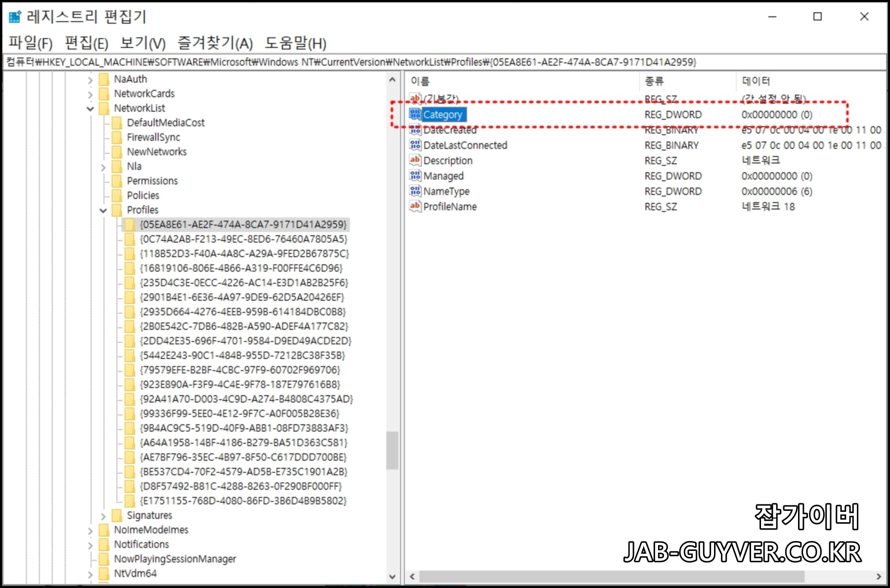
Task: Click the DateCreated binary value icon
Action: (415, 130)
